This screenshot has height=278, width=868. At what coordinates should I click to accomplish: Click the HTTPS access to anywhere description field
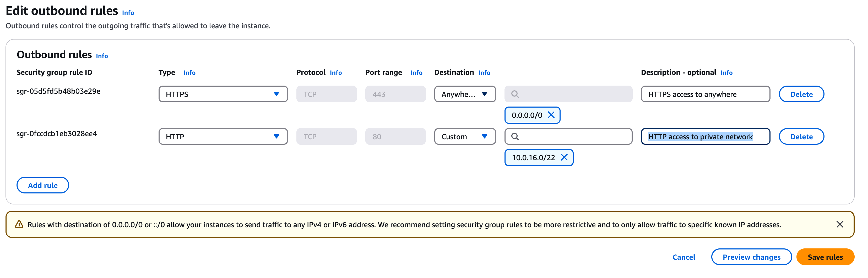705,94
